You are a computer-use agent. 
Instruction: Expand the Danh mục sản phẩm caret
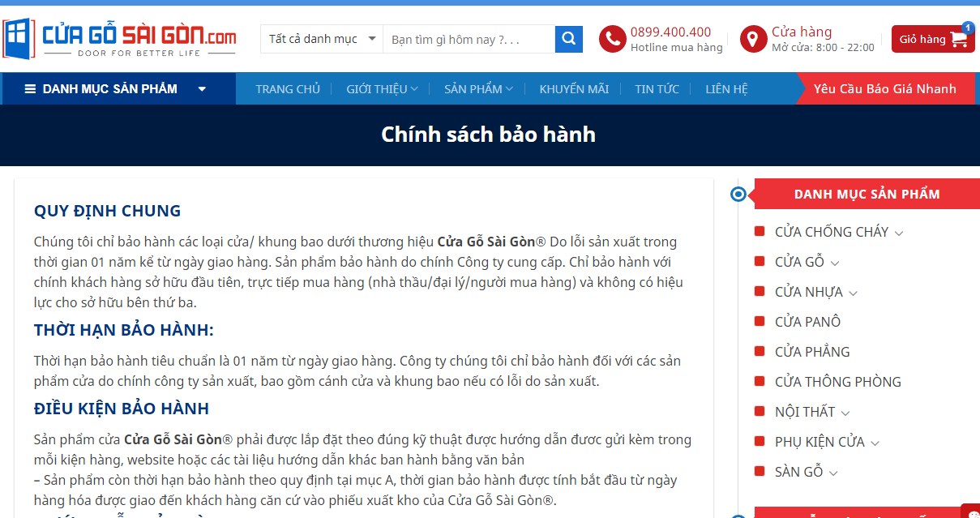tap(202, 89)
